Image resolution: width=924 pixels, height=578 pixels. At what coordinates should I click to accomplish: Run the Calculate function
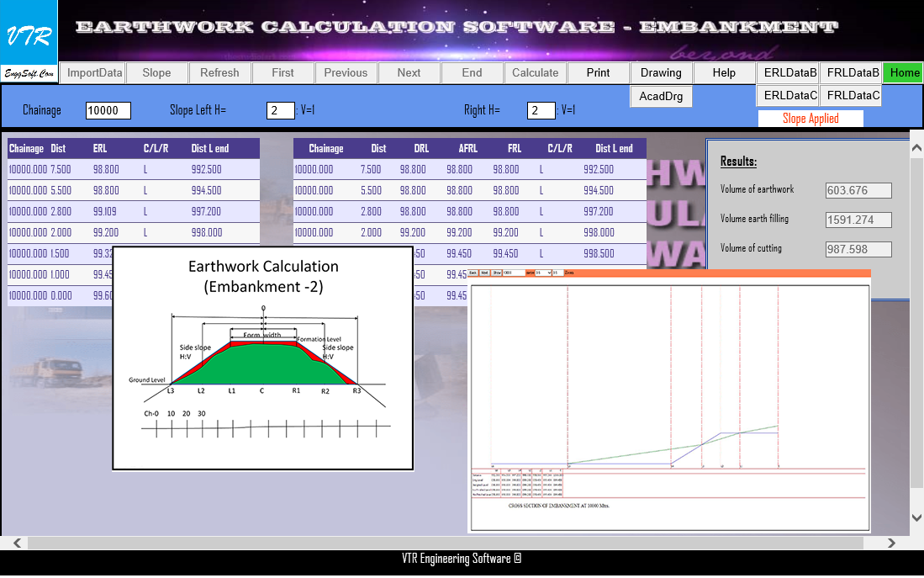(x=535, y=73)
